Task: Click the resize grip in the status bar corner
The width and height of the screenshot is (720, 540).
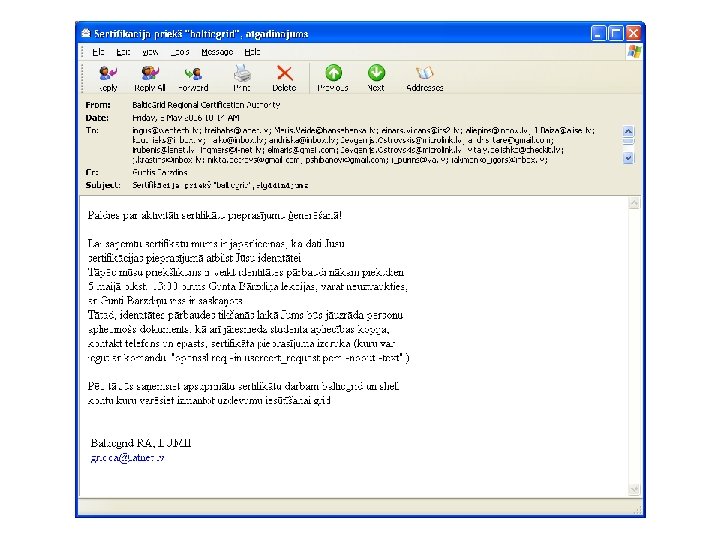Action: tap(637, 510)
